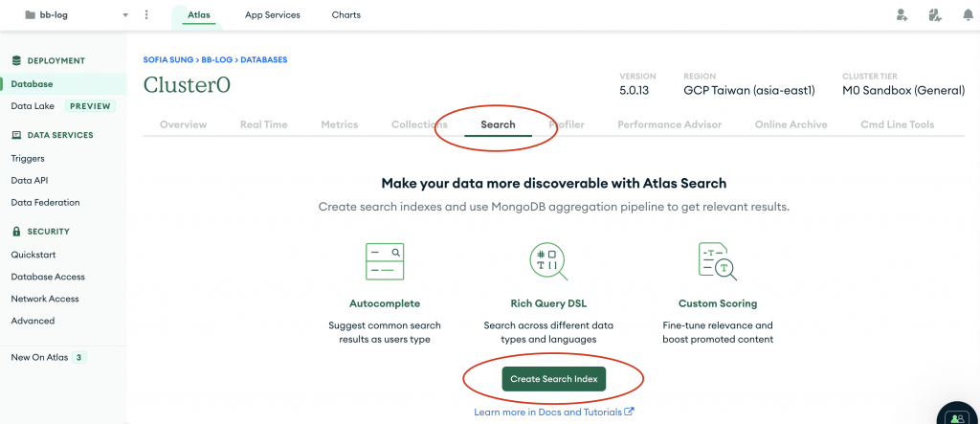Viewport: 980px width, 424px height.
Task: Click the PREVIEW badge beside Data Lake
Action: (x=90, y=106)
